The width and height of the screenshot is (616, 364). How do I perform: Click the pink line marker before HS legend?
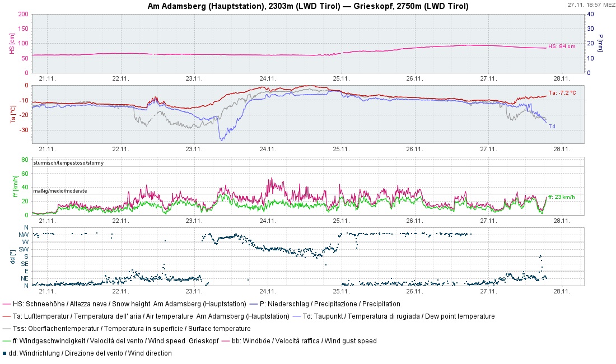pos(7,304)
